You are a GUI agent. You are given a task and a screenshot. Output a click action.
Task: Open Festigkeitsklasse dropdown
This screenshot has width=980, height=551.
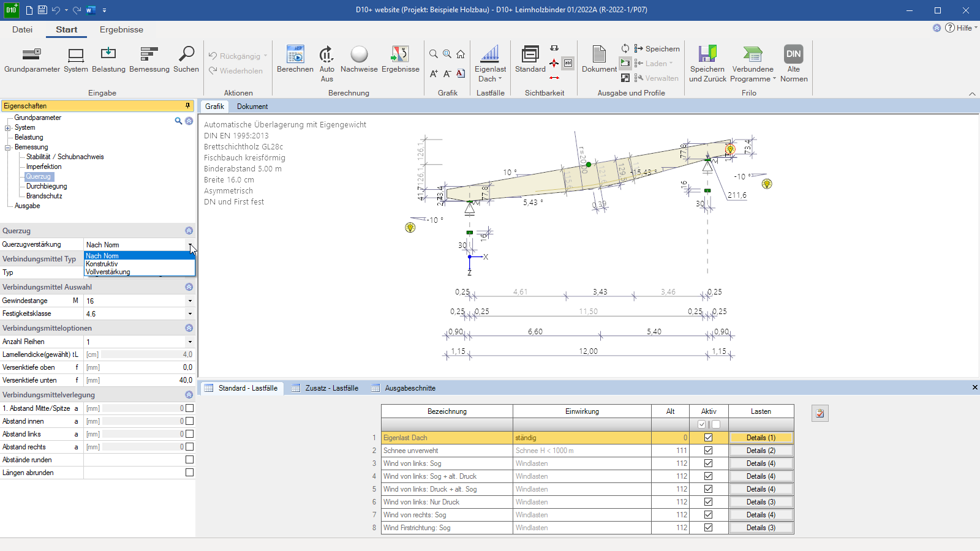(x=190, y=313)
